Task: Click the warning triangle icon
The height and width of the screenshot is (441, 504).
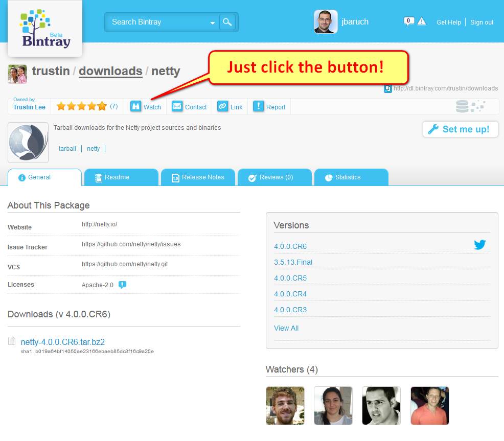Action: tap(422, 21)
